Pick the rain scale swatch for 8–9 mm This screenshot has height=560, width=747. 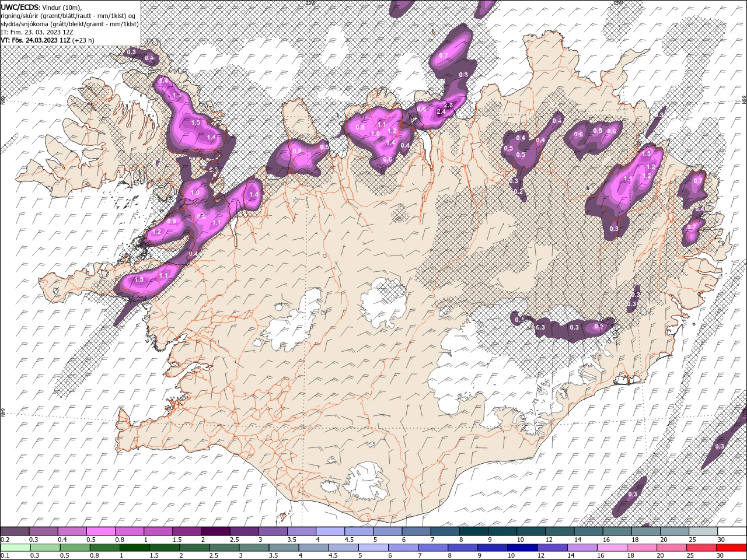463,548
